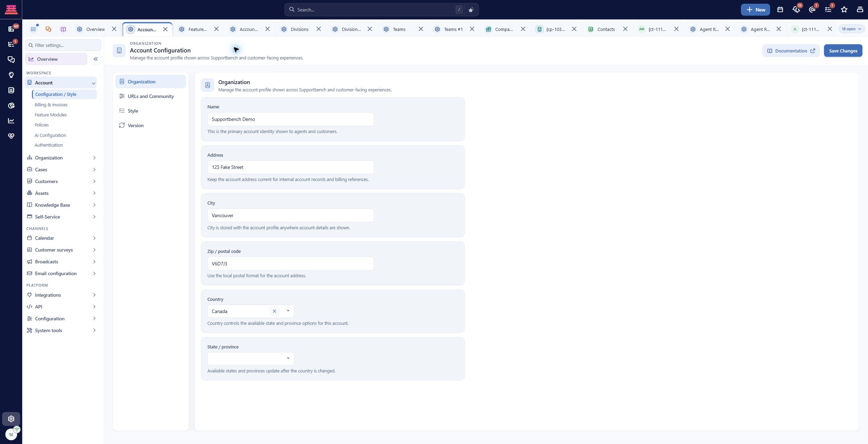Viewport: 868px width, 444px height.
Task: Open the conversations chat icon in left rail
Action: point(11,59)
